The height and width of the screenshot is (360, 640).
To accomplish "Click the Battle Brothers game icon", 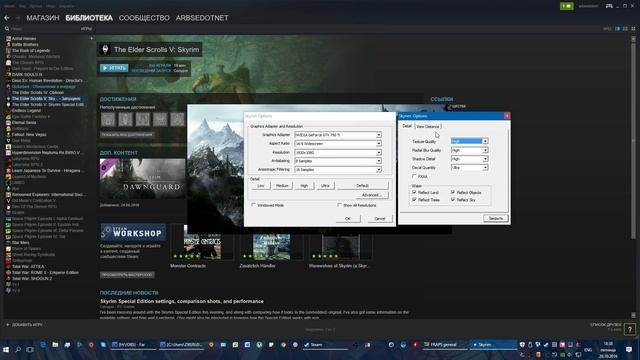I will pyautogui.click(x=8, y=44).
